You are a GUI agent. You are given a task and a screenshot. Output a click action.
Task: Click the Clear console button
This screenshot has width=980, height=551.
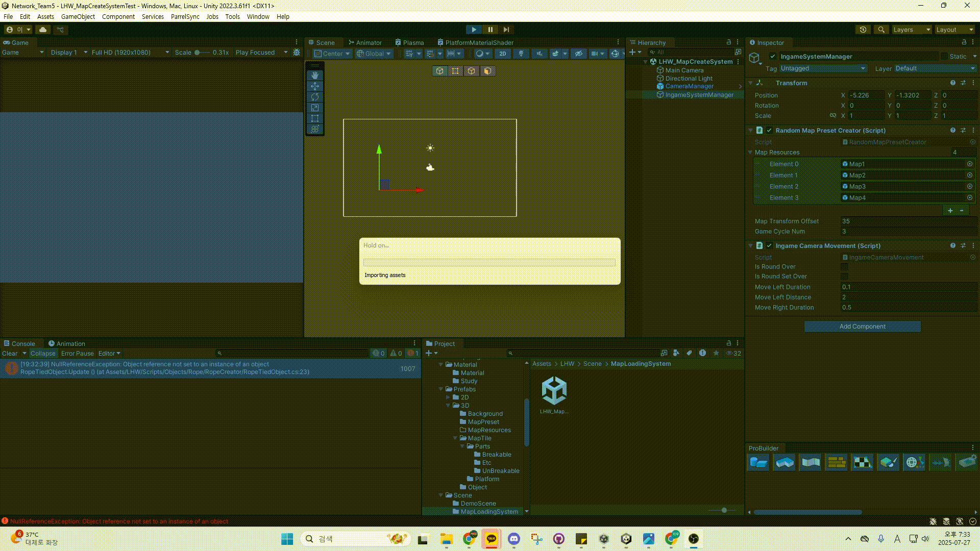pyautogui.click(x=10, y=354)
